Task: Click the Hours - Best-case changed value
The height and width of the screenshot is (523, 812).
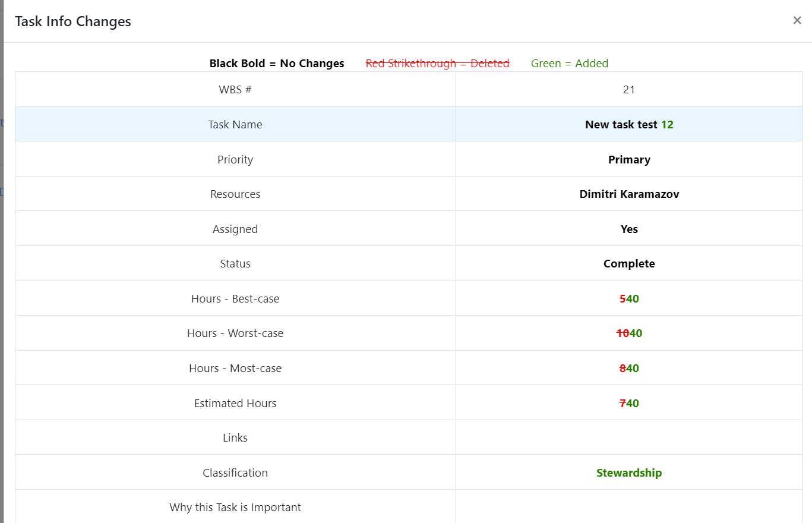Action: [x=629, y=298]
